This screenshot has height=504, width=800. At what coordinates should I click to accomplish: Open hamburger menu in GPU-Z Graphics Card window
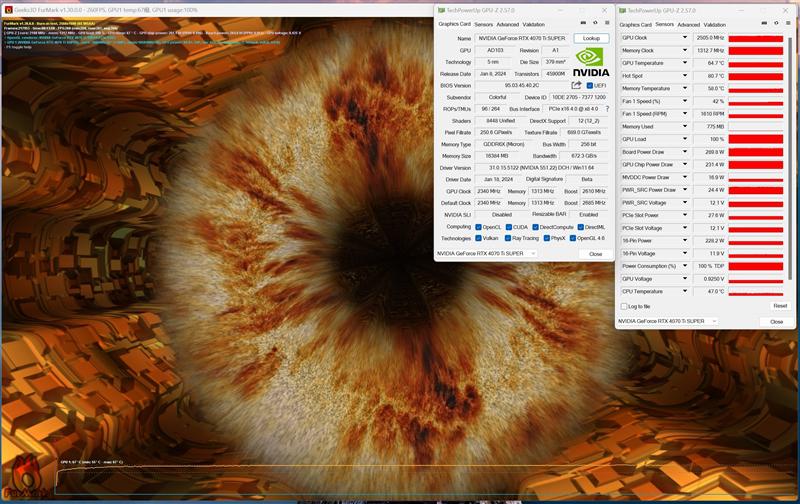click(607, 23)
